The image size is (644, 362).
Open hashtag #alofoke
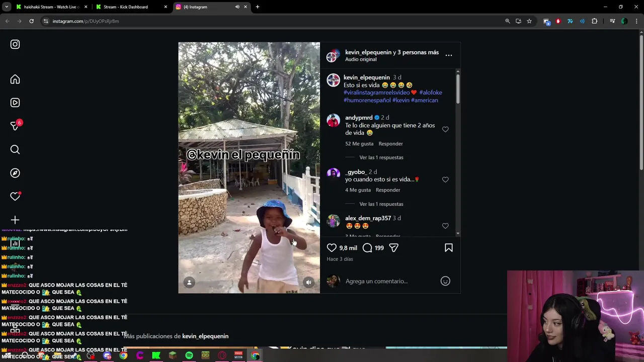pyautogui.click(x=431, y=93)
